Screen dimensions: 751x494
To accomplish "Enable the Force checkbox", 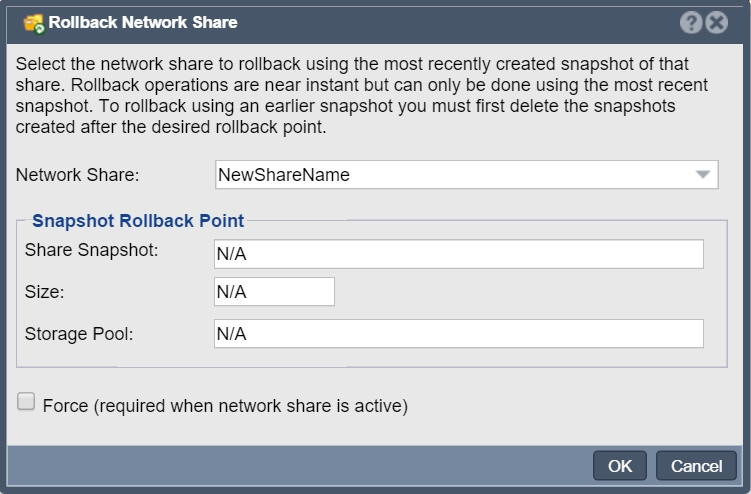I will (x=26, y=402).
